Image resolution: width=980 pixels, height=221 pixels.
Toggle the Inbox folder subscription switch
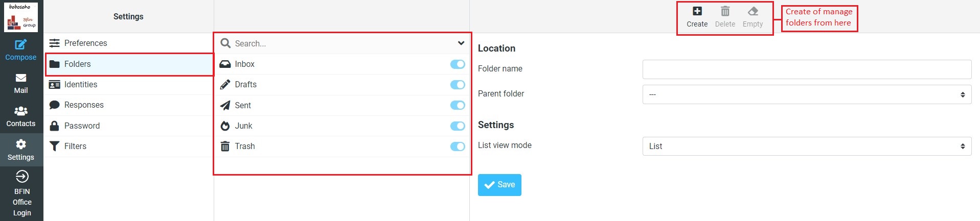458,64
